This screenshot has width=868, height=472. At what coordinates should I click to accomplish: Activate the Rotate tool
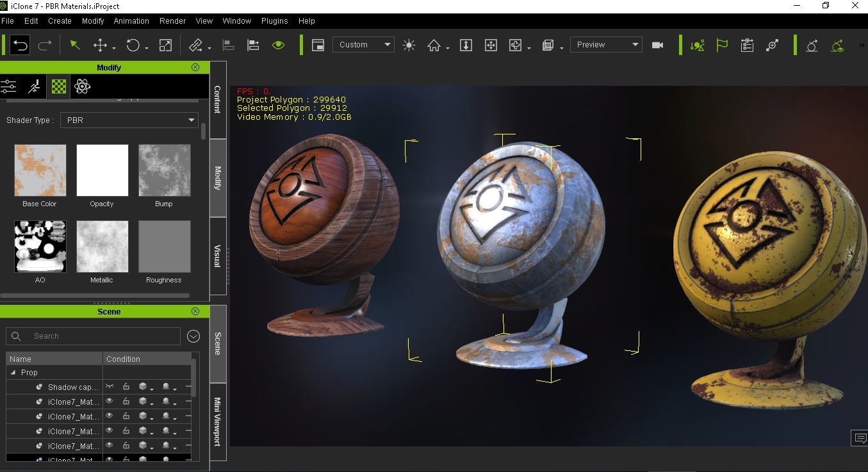tap(133, 45)
